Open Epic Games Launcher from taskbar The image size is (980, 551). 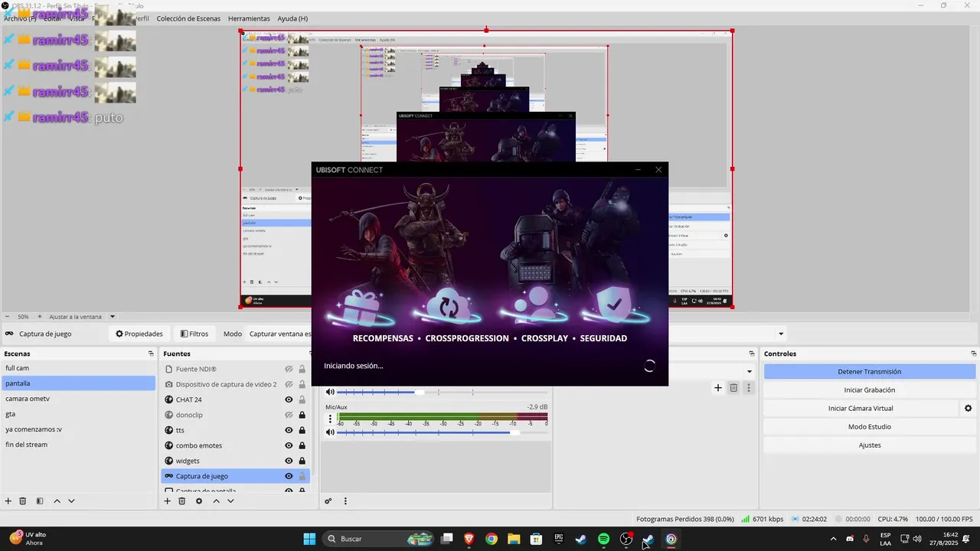559,539
